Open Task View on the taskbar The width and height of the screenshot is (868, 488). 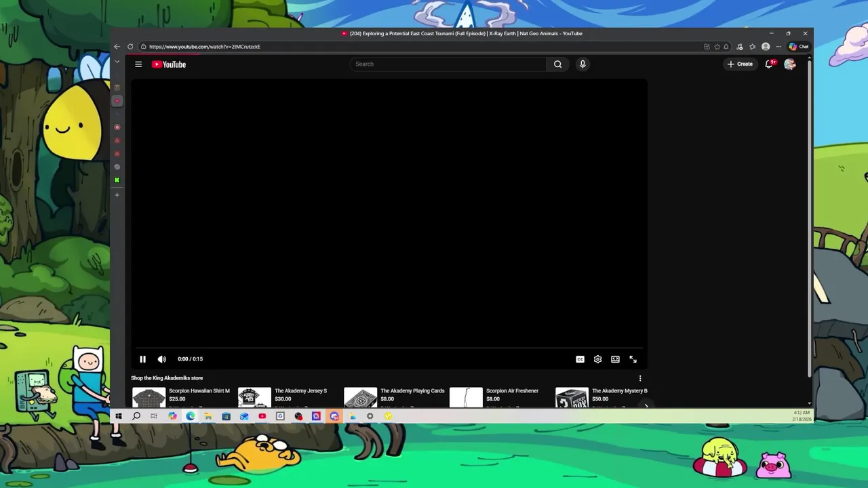tap(154, 416)
